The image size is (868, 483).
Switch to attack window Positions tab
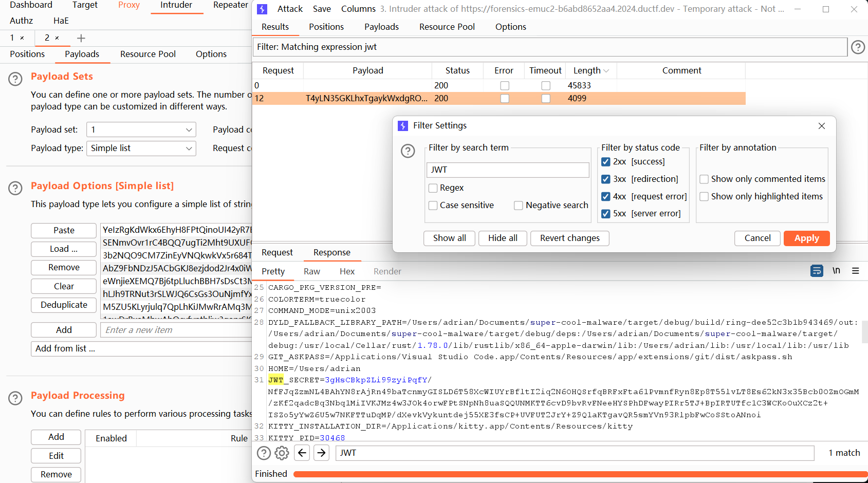tap(326, 27)
